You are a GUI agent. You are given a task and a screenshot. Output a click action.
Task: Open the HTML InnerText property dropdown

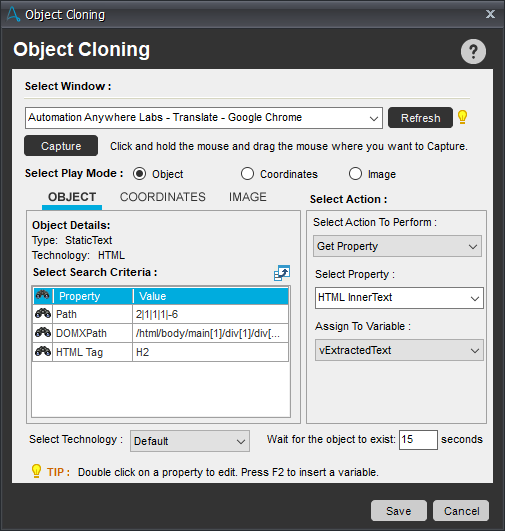pos(399,298)
